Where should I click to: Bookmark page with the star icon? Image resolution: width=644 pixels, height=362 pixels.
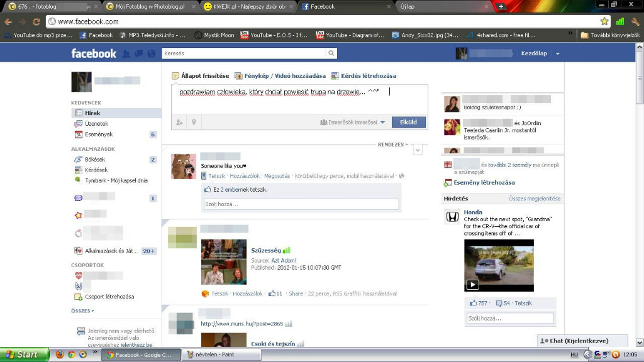[x=604, y=21]
